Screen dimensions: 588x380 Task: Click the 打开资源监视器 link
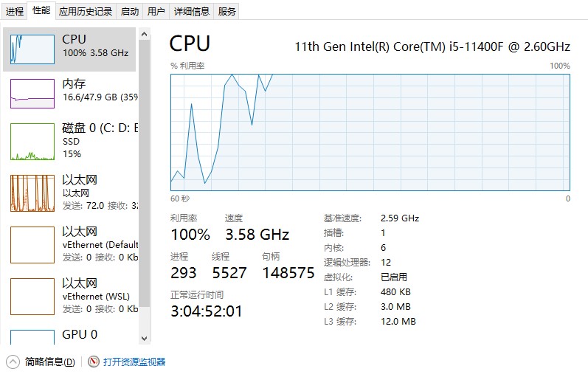click(x=134, y=362)
